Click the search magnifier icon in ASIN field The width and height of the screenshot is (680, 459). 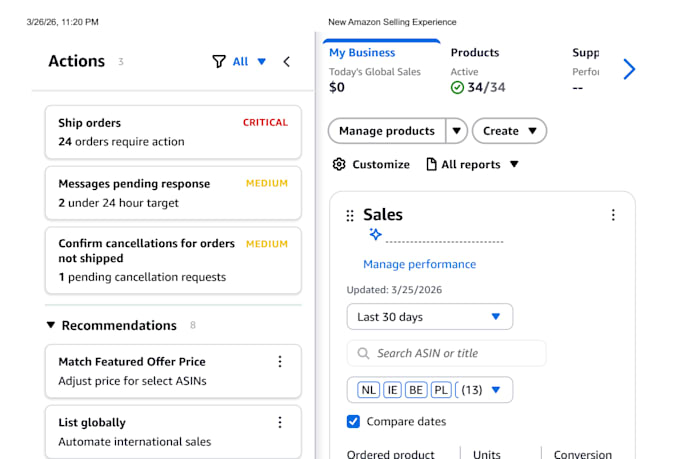(363, 353)
